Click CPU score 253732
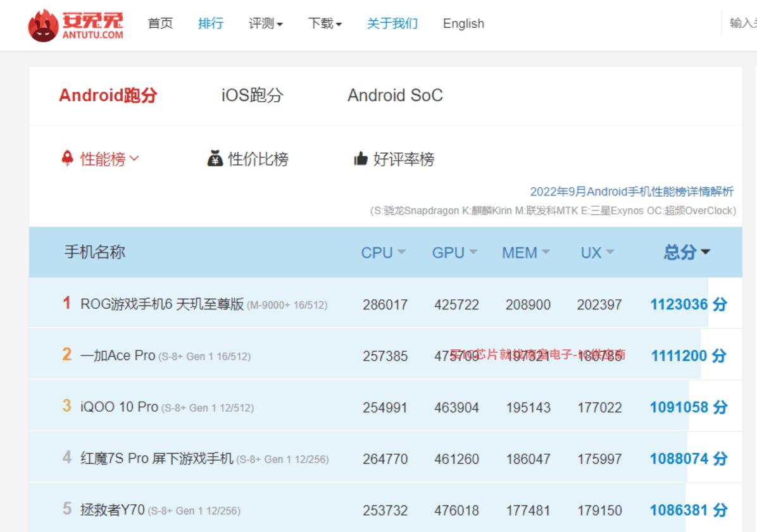Image resolution: width=757 pixels, height=532 pixels. (x=385, y=510)
